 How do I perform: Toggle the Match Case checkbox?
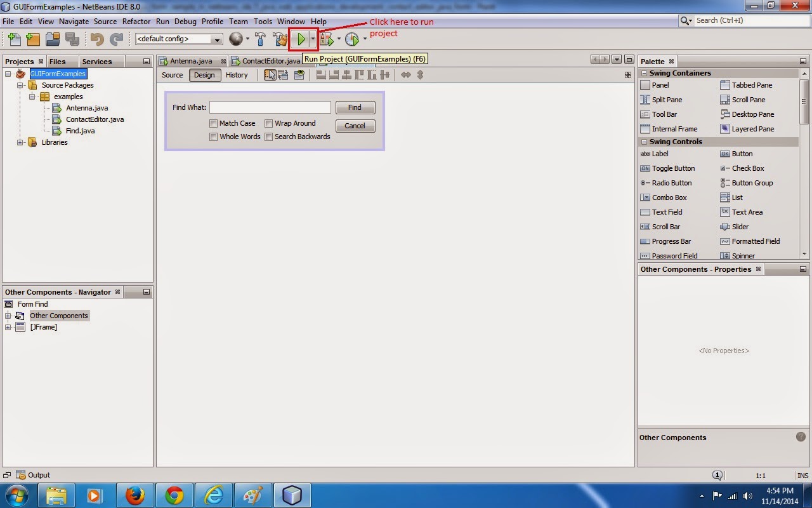coord(214,123)
